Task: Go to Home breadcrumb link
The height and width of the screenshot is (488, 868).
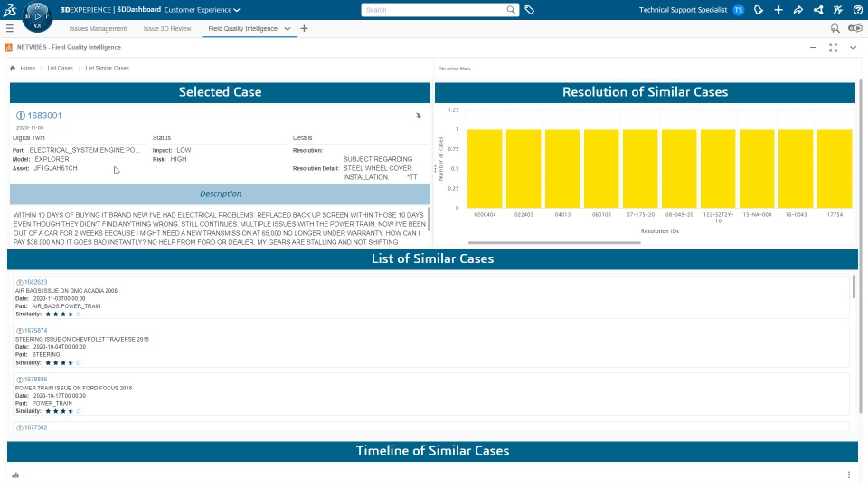Action: [x=28, y=69]
